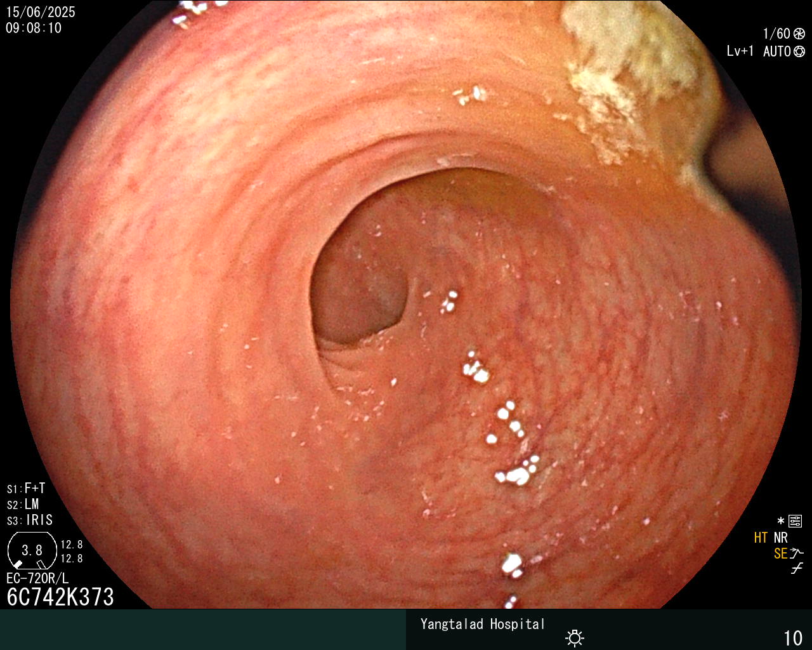Click the time stamp 09:08:10

coord(34,28)
